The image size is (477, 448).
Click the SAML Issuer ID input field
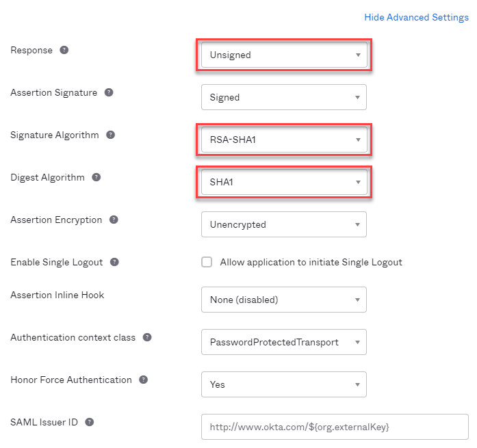click(335, 427)
